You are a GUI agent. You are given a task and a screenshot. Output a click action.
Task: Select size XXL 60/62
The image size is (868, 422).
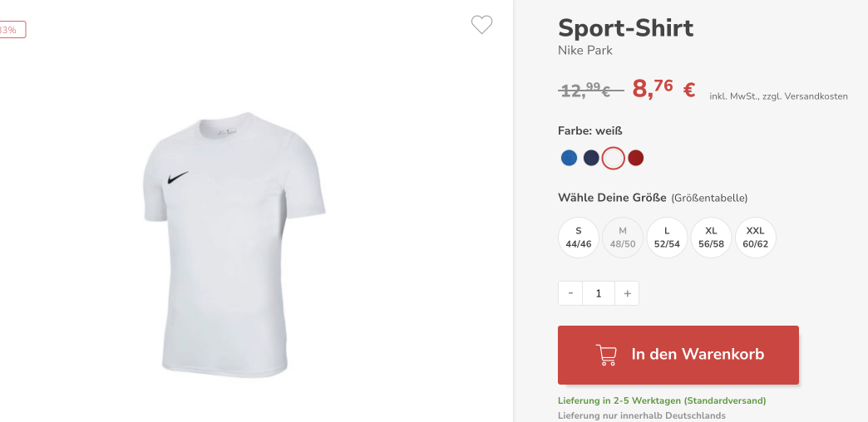pyautogui.click(x=756, y=238)
